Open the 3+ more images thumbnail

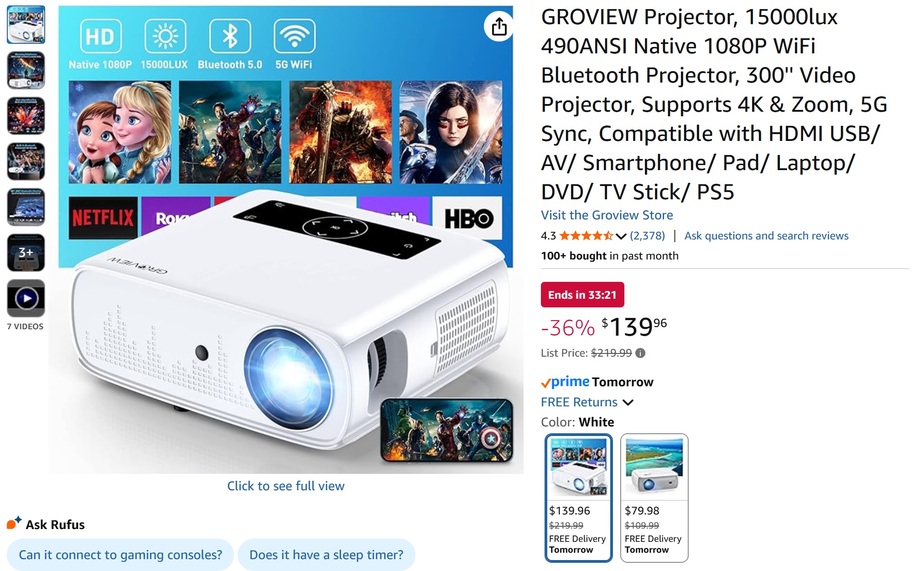26,253
